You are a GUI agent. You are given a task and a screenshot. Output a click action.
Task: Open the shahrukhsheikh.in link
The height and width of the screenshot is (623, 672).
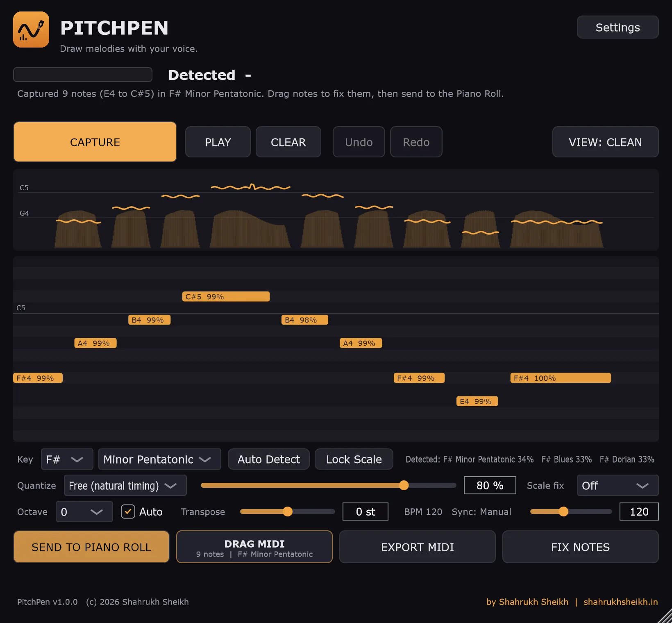(x=620, y=602)
